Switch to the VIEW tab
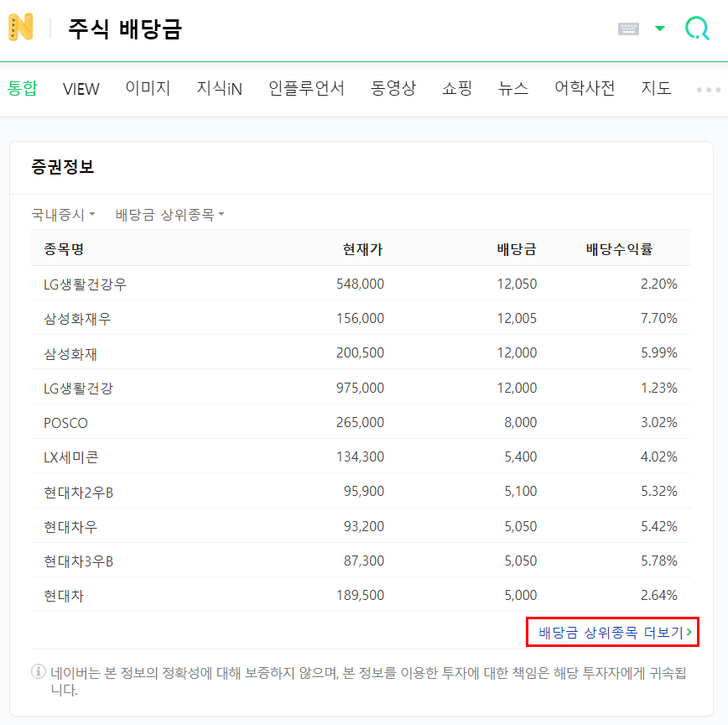728x725 pixels. pyautogui.click(x=81, y=89)
